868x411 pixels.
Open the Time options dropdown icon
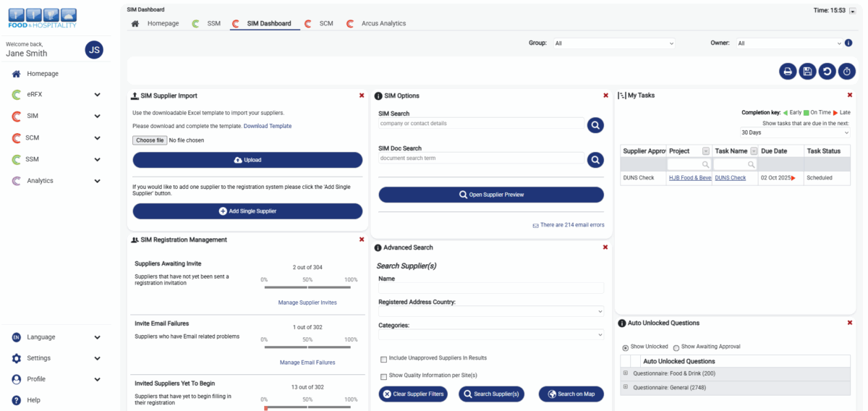852,11
